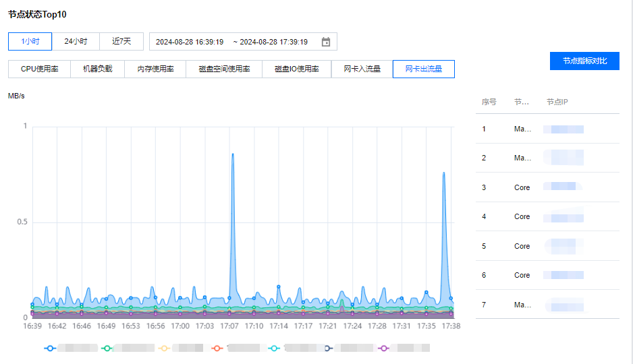Click the chart spike peak near 17:07
Viewport: 633px width, 364px height.
pos(233,155)
